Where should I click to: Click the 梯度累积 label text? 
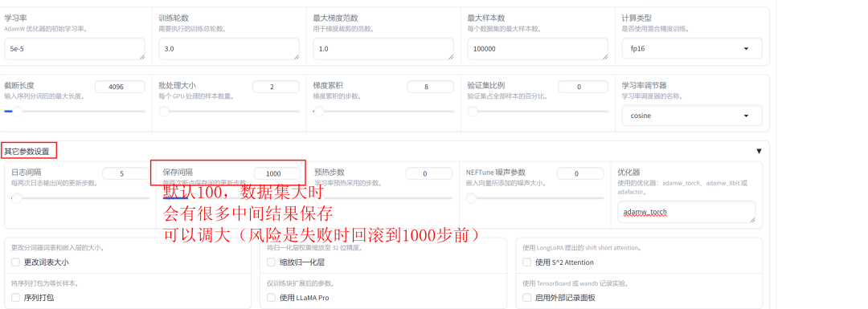(x=328, y=86)
